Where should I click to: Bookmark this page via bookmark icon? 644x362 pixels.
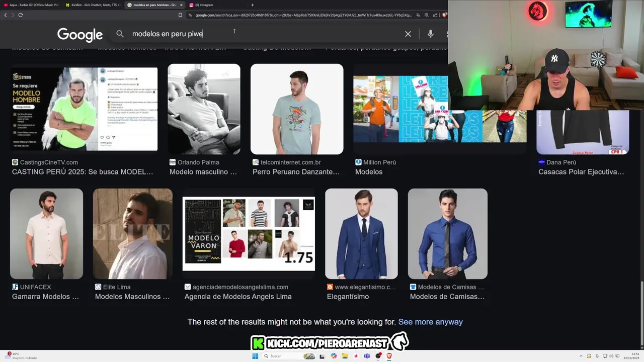pos(180,15)
